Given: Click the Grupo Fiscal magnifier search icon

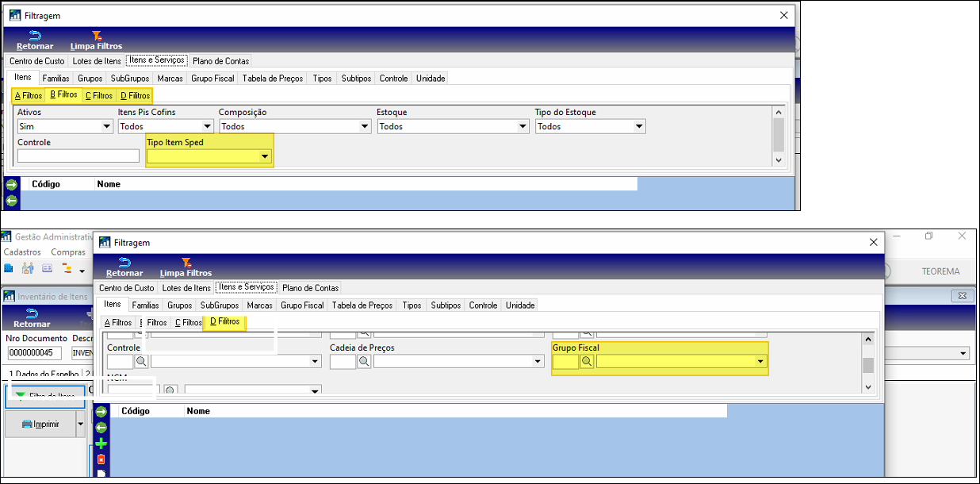Looking at the screenshot, I should tap(587, 362).
